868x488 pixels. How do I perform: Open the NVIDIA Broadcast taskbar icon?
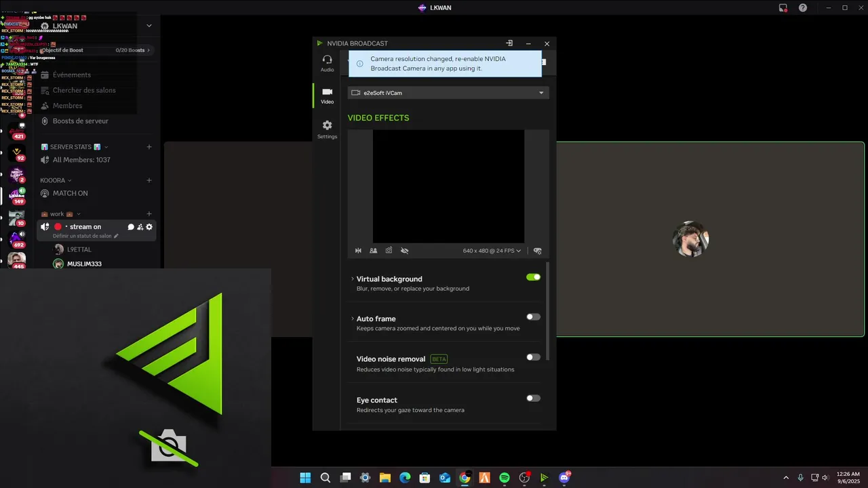click(x=544, y=478)
